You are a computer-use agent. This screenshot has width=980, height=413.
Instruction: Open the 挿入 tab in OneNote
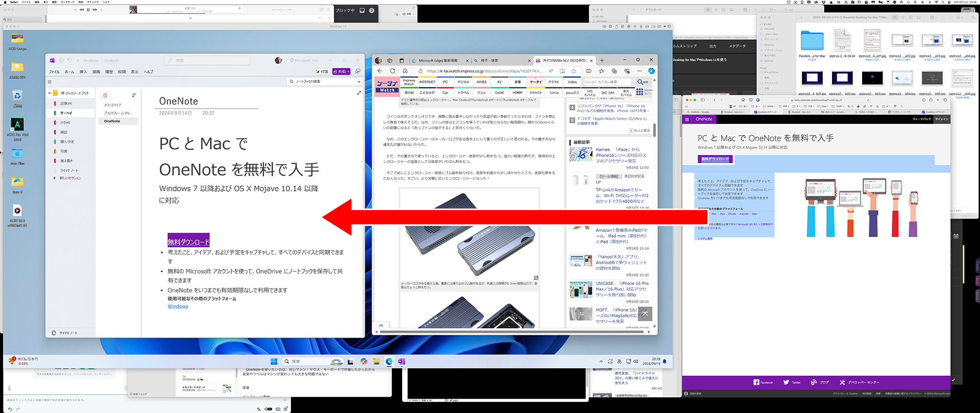tap(83, 72)
